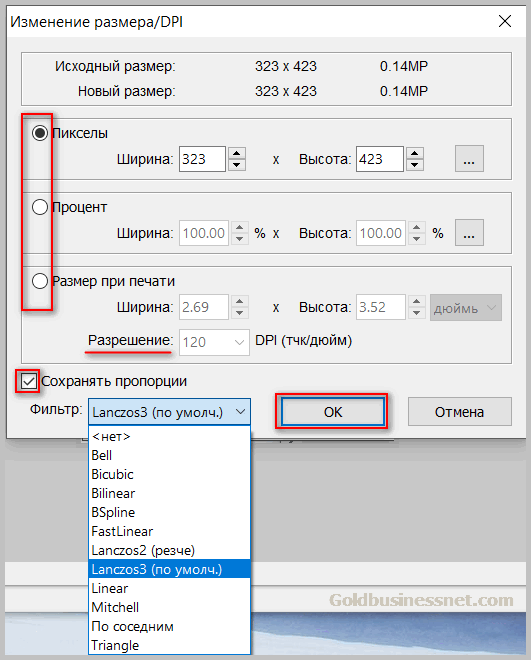
Task: Open the presets button in Пикселы row
Action: [x=469, y=159]
